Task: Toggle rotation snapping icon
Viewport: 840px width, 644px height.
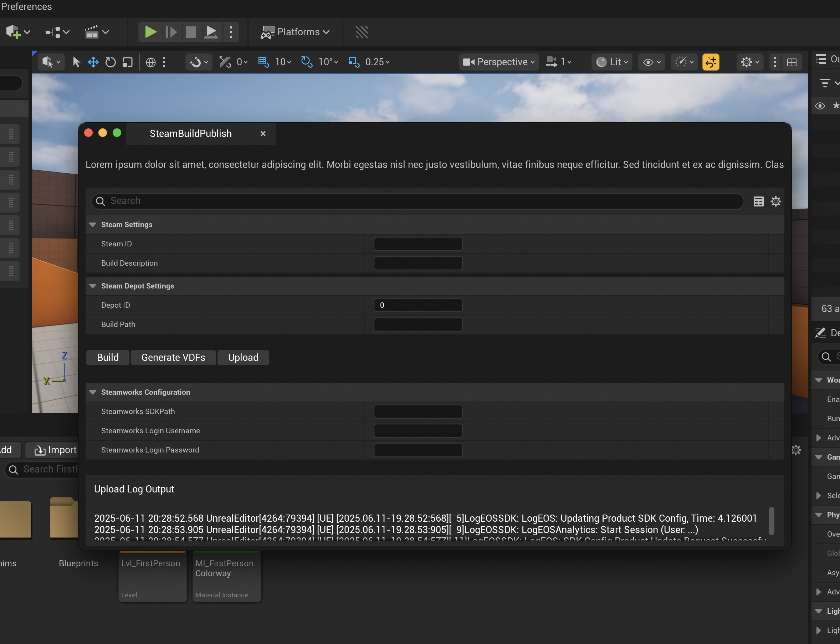Action: point(307,62)
